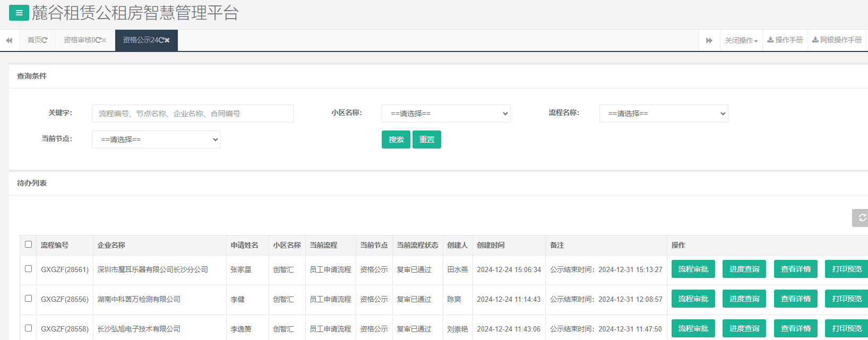The width and height of the screenshot is (868, 340).
Task: Download the 网银操作手册 manual
Action: 837,40
